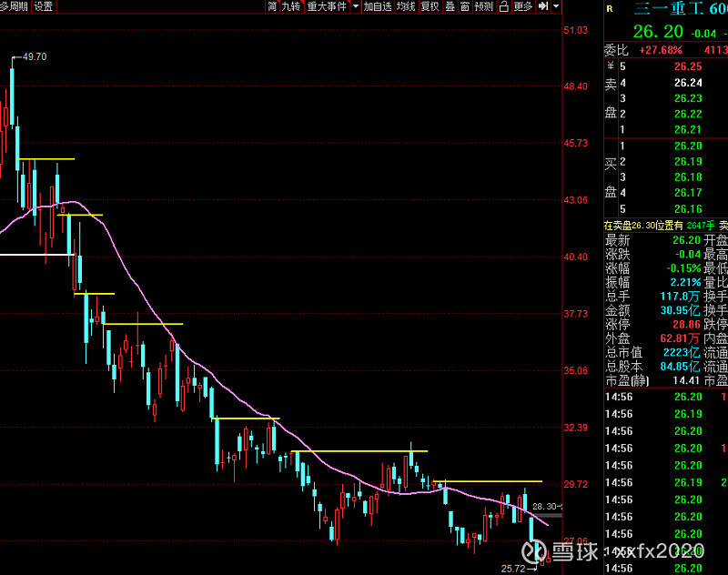Click the ¥ icon above 卖盘
This screenshot has width=728, height=575.
coord(610,66)
